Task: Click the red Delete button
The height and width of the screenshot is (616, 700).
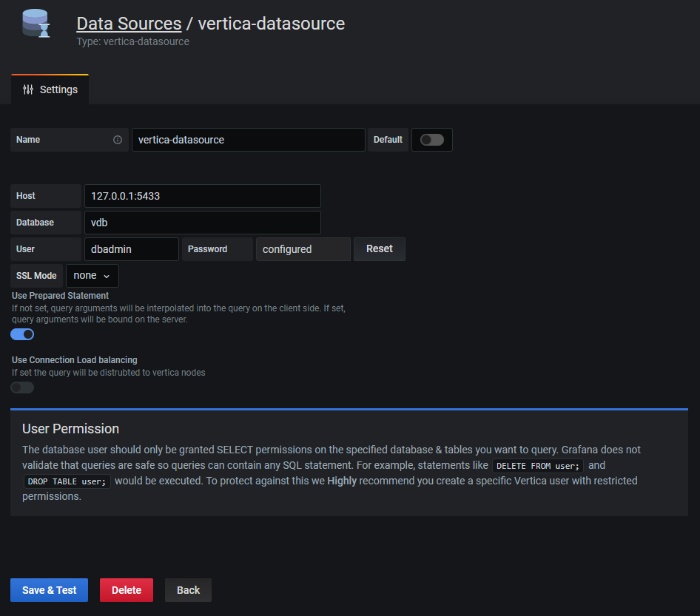Action: [x=127, y=590]
